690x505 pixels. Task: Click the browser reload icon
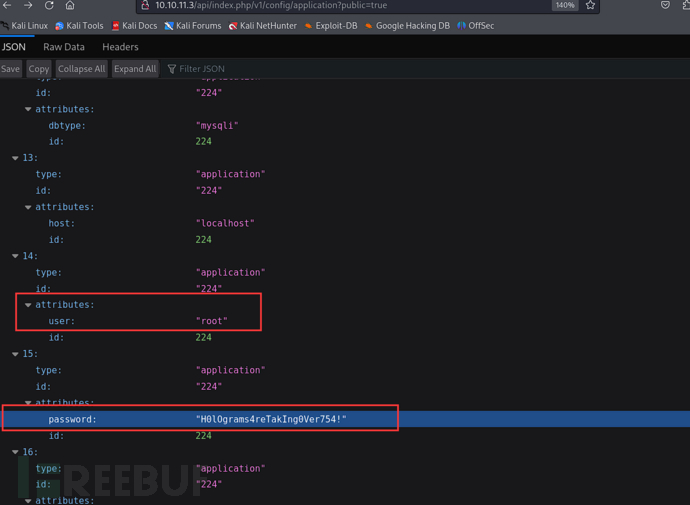tap(48, 6)
